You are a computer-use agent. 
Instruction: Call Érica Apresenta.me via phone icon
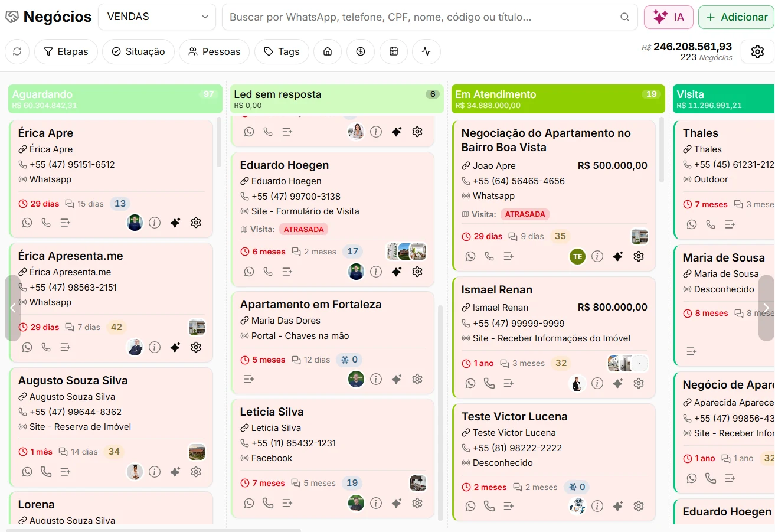pyautogui.click(x=46, y=347)
